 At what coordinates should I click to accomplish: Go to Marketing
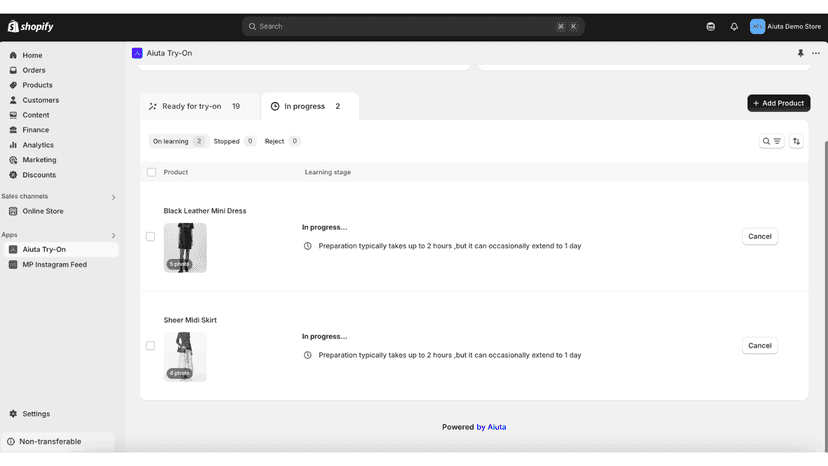click(39, 160)
